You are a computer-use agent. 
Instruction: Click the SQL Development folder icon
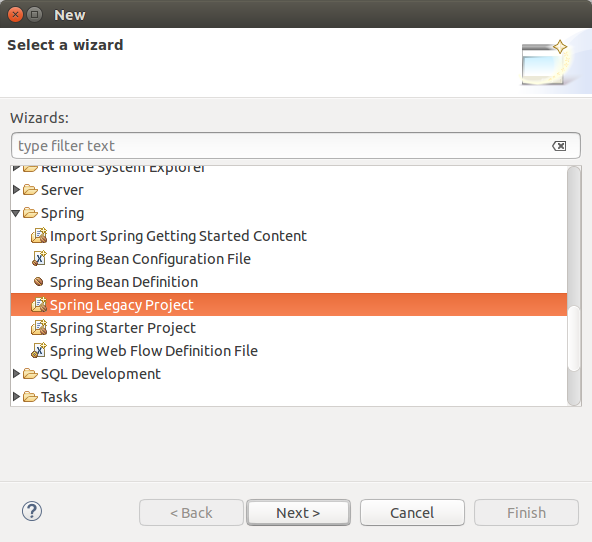pyautogui.click(x=30, y=374)
